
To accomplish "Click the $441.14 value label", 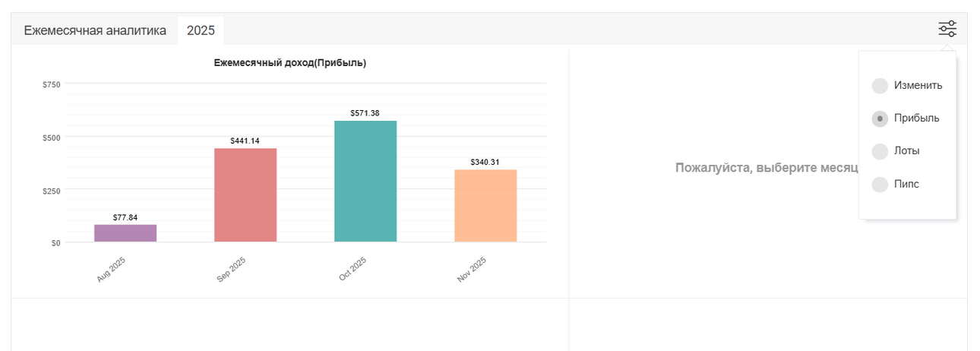I will 245,141.
